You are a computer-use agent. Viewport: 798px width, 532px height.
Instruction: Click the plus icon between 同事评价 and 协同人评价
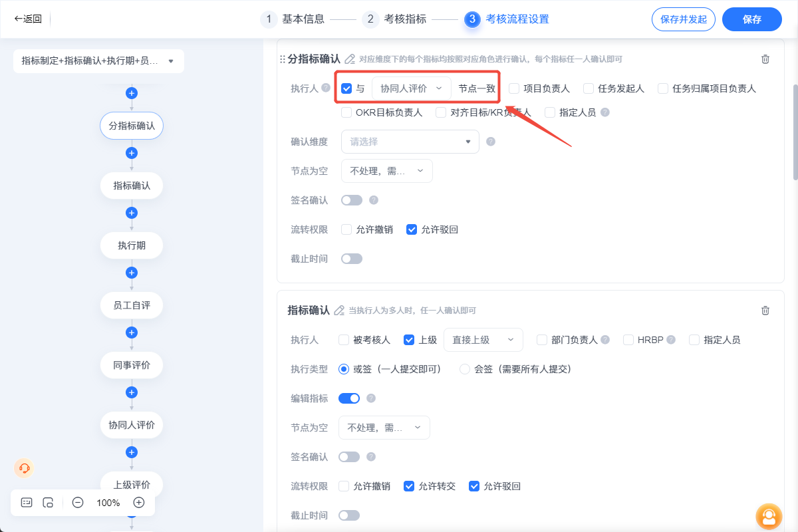(132, 392)
